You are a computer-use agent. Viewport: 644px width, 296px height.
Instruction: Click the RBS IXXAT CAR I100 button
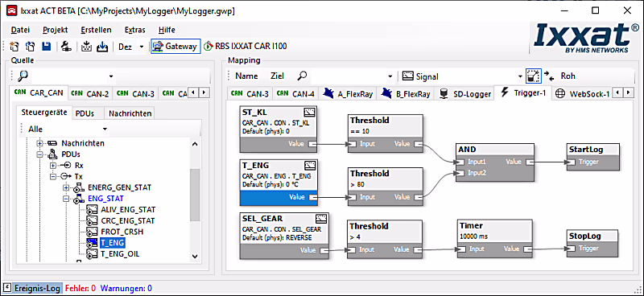[246, 47]
